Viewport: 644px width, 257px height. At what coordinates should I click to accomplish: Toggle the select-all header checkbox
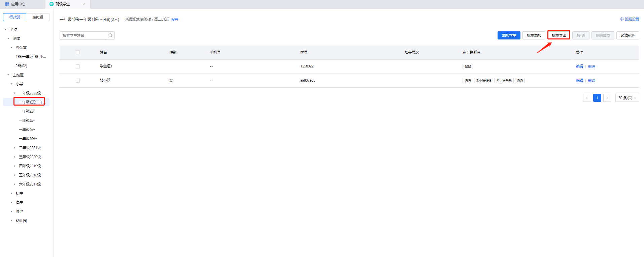click(78, 52)
